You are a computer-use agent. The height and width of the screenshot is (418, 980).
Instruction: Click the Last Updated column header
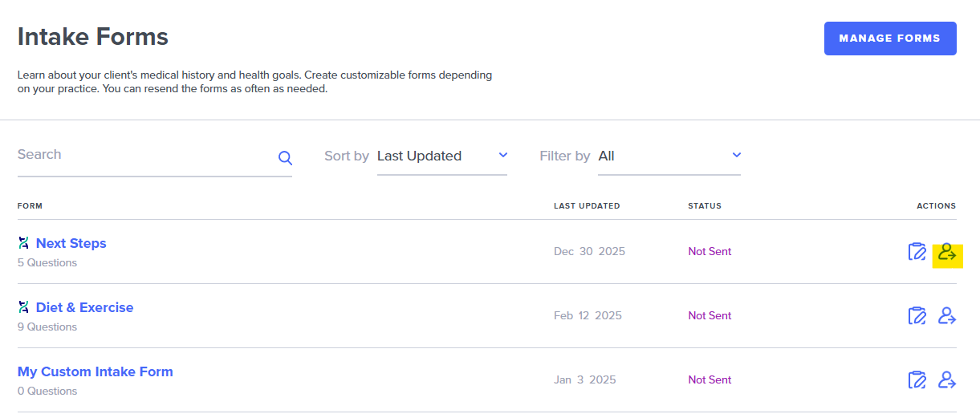coord(587,206)
